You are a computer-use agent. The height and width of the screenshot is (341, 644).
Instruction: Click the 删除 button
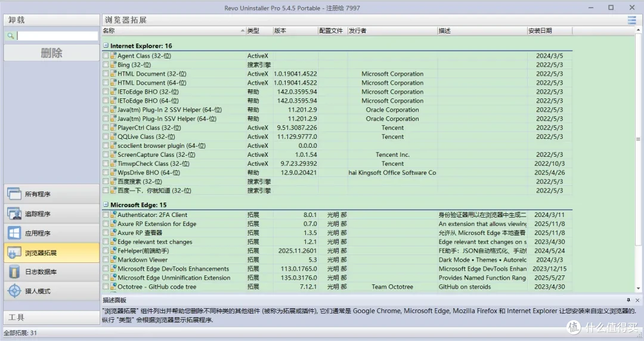pos(51,52)
